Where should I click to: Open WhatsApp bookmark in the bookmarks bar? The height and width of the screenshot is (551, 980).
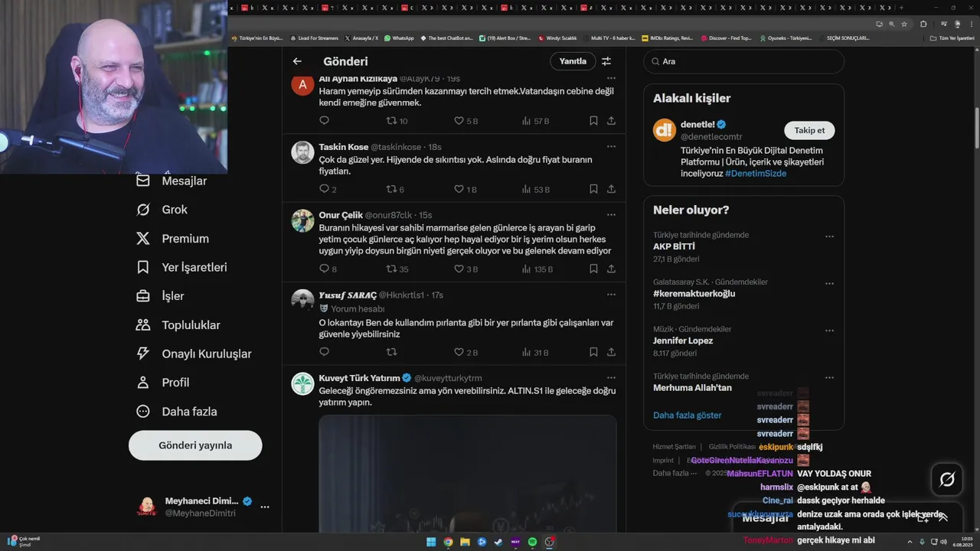(399, 37)
